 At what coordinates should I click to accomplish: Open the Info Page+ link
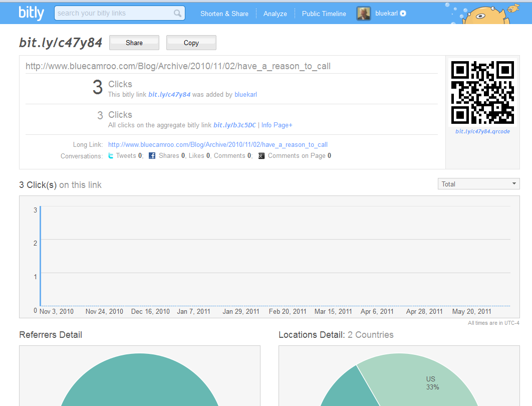point(277,125)
